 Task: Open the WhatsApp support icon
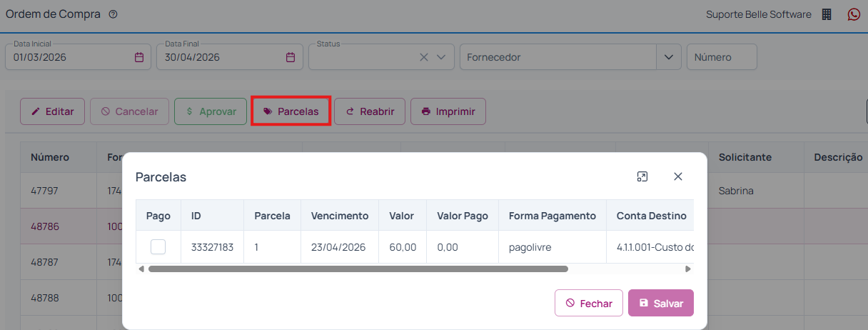[854, 14]
